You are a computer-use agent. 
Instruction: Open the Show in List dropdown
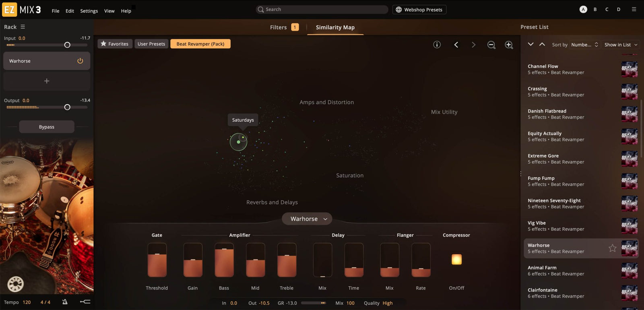click(x=621, y=45)
